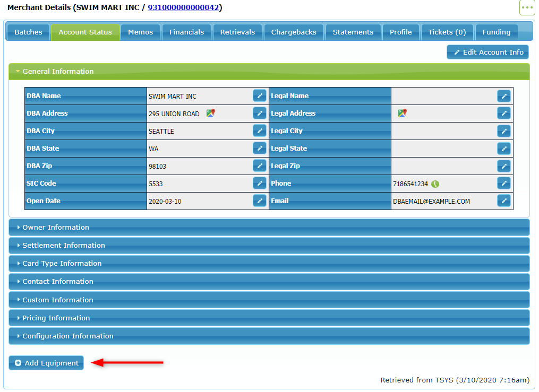Expand the Configuration Information section
The height and width of the screenshot is (392, 539).
(269, 336)
